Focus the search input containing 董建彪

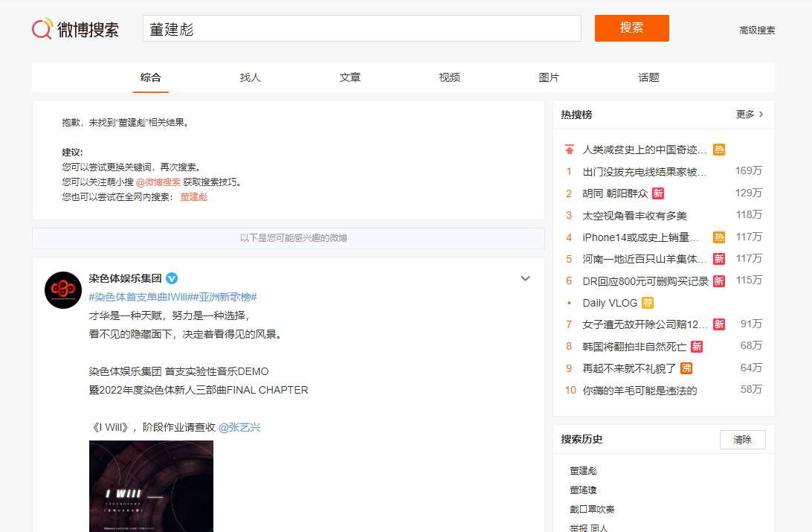point(361,29)
